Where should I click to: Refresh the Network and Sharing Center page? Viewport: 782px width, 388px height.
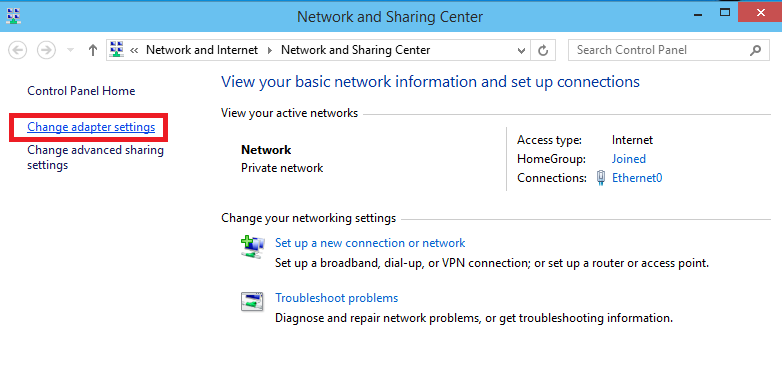[x=543, y=50]
